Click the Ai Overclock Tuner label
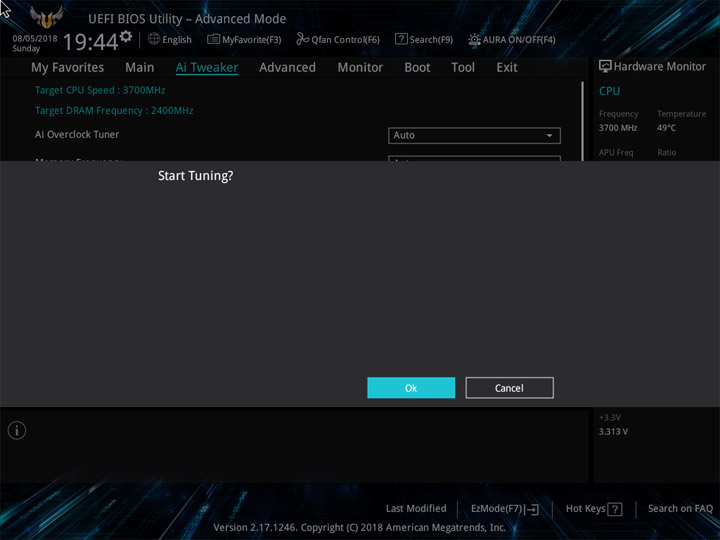720x540 pixels. click(77, 135)
